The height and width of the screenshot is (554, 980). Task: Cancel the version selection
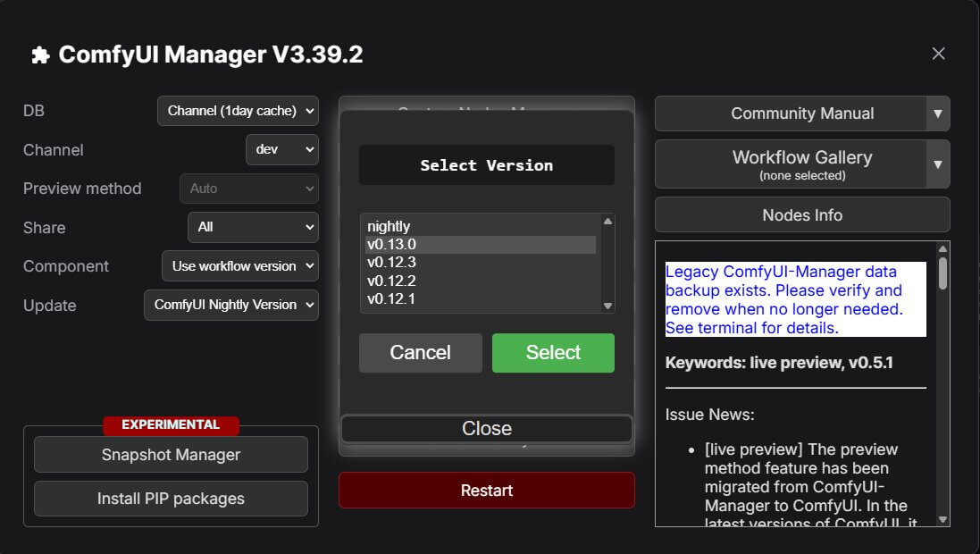420,353
